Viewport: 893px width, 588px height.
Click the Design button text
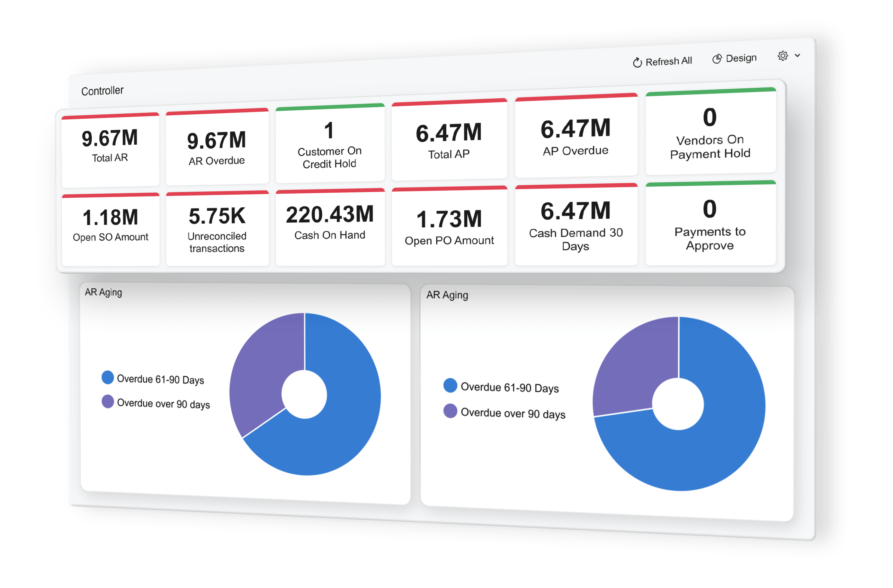[x=741, y=58]
